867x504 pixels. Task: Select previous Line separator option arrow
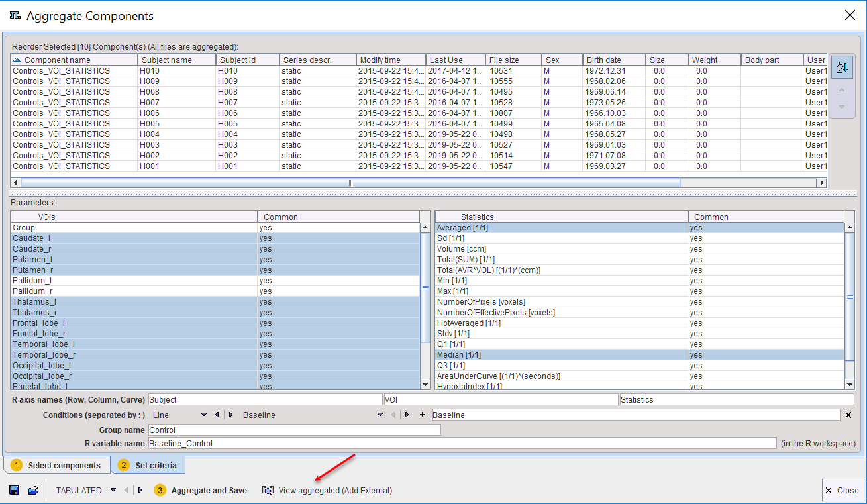(216, 415)
